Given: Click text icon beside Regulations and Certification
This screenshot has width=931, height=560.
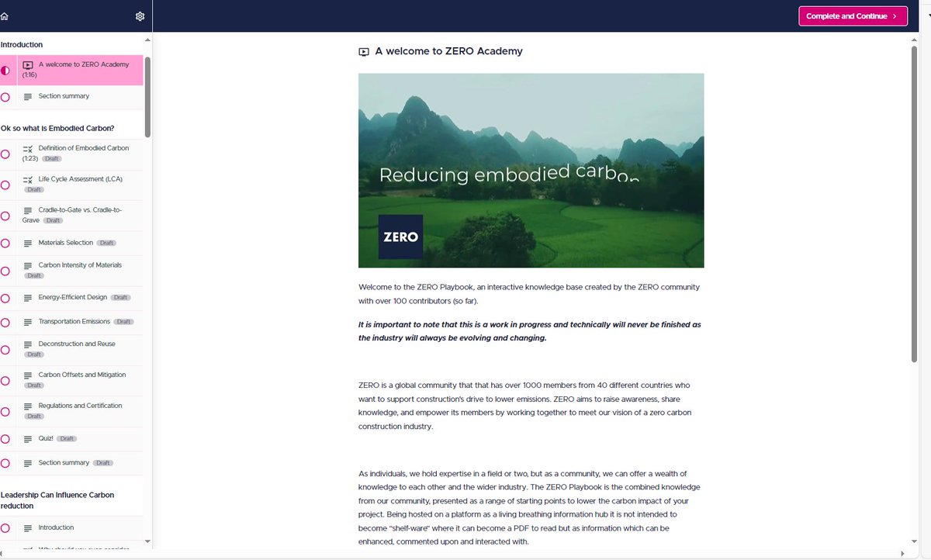Looking at the screenshot, I should [28, 406].
